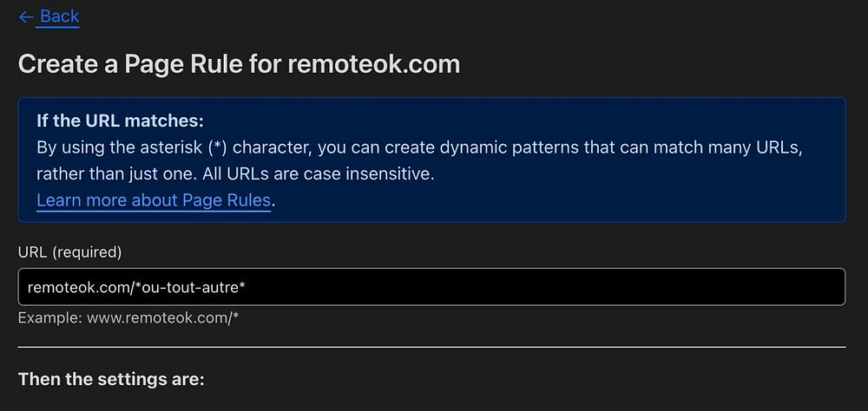The height and width of the screenshot is (411, 868).
Task: Place cursor after ou-tout-autre* in URL field
Action: coord(247,287)
